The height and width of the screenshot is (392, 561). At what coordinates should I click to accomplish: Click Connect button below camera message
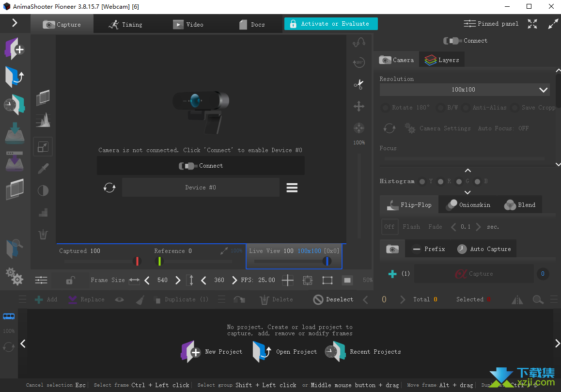[x=201, y=166]
